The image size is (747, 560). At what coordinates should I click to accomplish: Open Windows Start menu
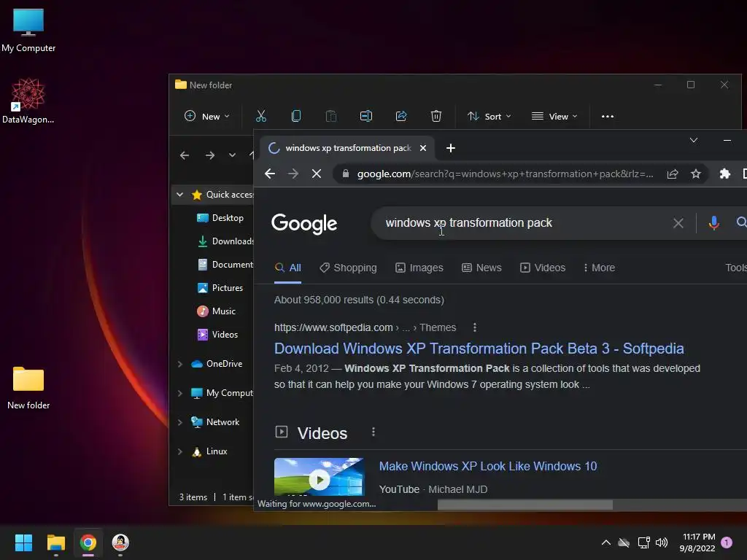click(x=23, y=542)
